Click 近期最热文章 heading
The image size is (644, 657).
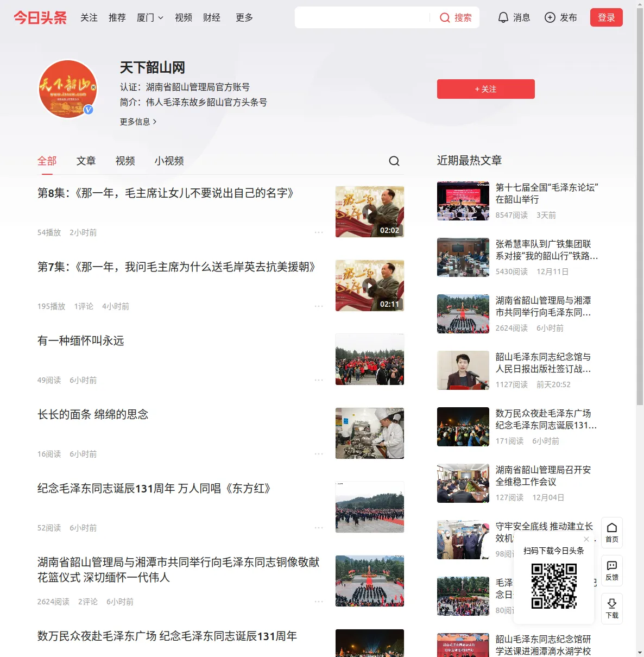pos(470,160)
